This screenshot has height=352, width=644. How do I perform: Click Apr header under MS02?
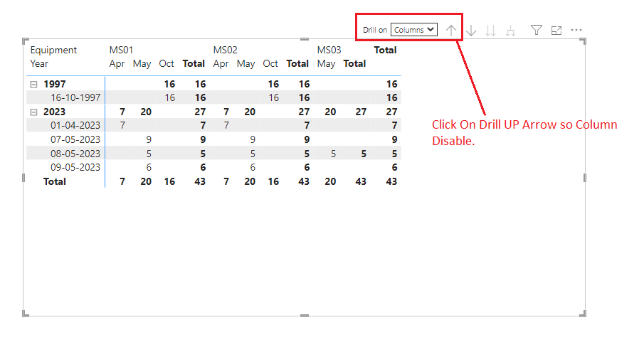221,64
